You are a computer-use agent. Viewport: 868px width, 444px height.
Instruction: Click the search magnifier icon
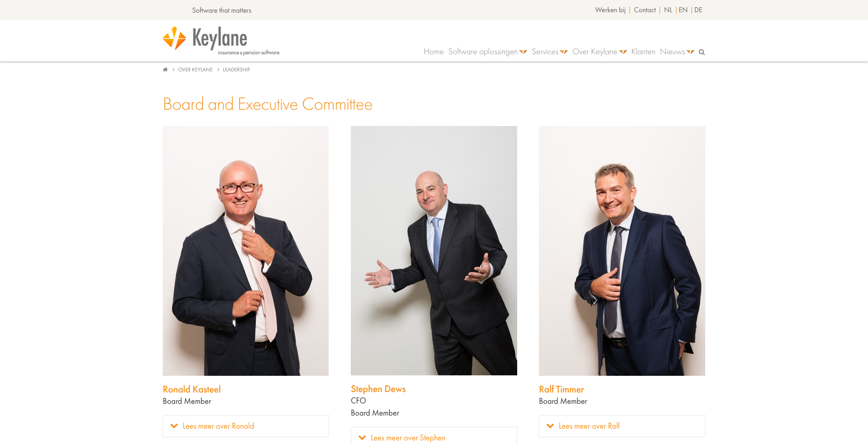click(702, 52)
